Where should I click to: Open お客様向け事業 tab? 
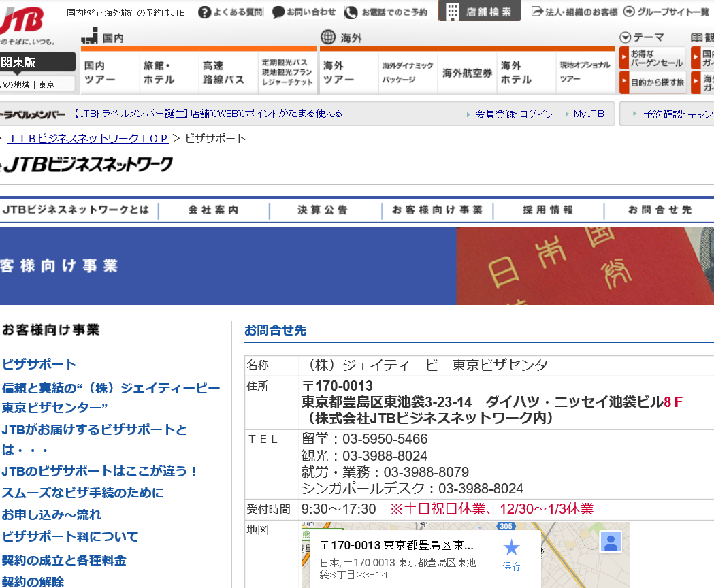[x=438, y=210]
